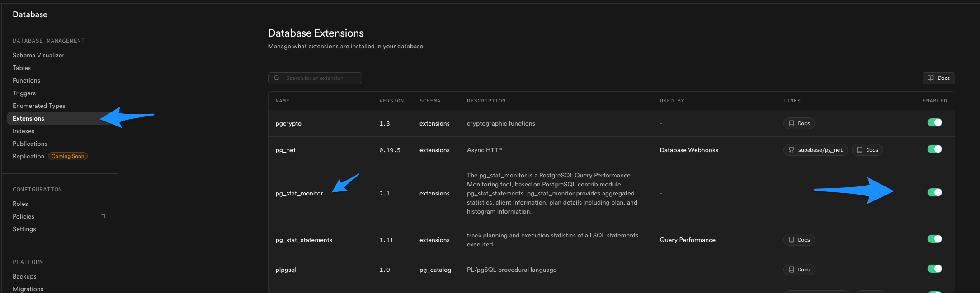
Task: Select Roles under Configuration
Action: tap(20, 204)
